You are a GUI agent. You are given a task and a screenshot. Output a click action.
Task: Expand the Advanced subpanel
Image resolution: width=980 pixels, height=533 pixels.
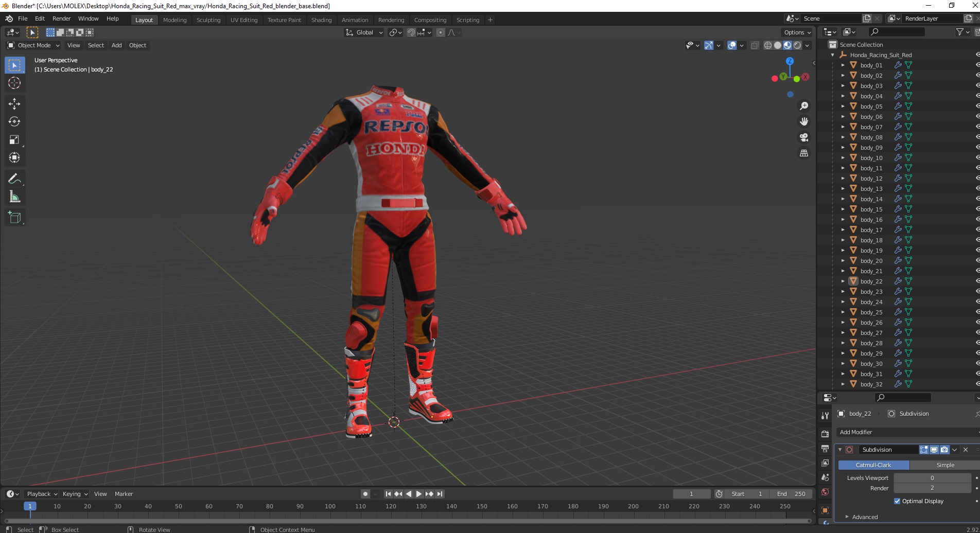coord(865,517)
